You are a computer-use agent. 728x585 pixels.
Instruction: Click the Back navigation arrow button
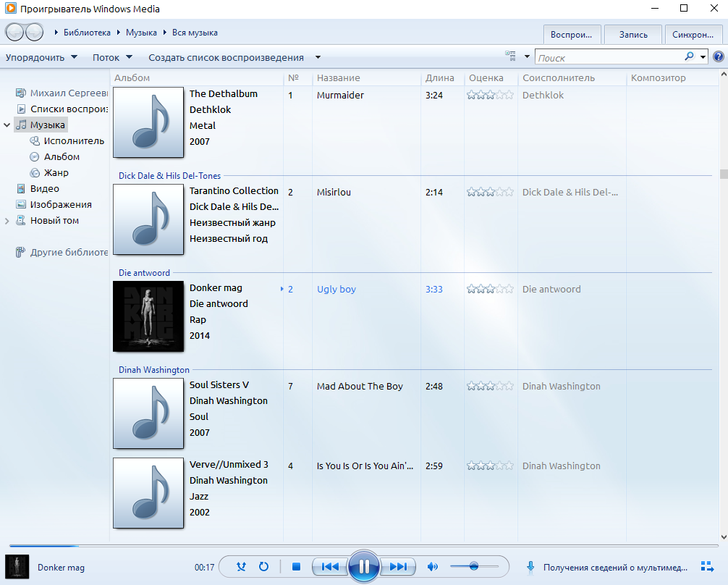pos(14,32)
